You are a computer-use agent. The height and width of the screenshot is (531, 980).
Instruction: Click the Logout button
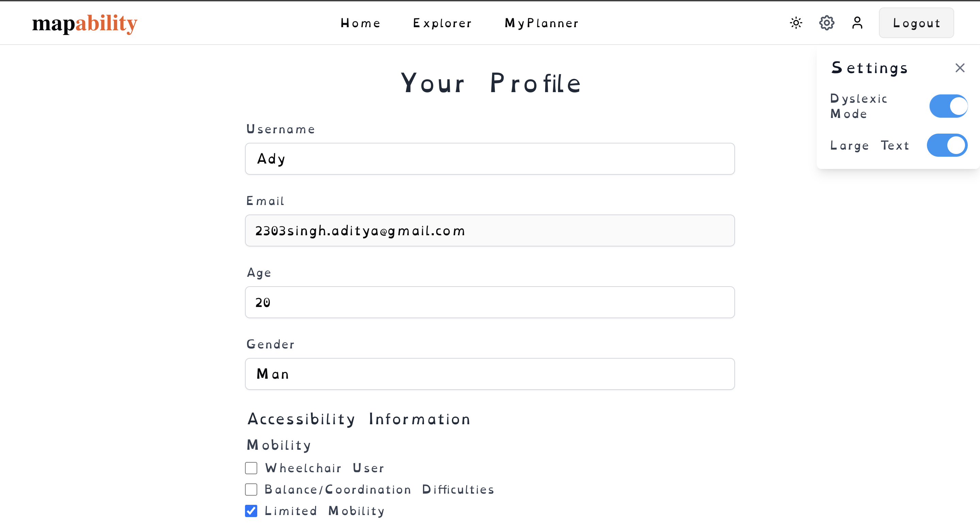(916, 23)
